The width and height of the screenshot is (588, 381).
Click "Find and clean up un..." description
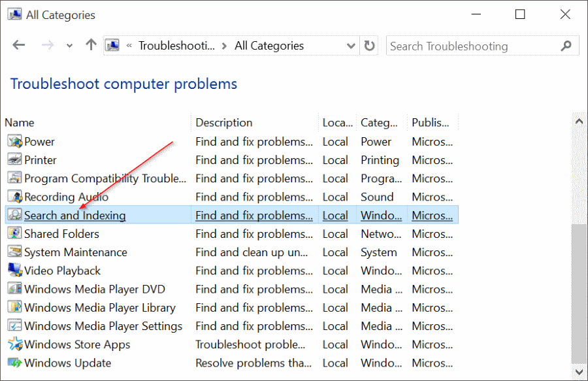[252, 252]
